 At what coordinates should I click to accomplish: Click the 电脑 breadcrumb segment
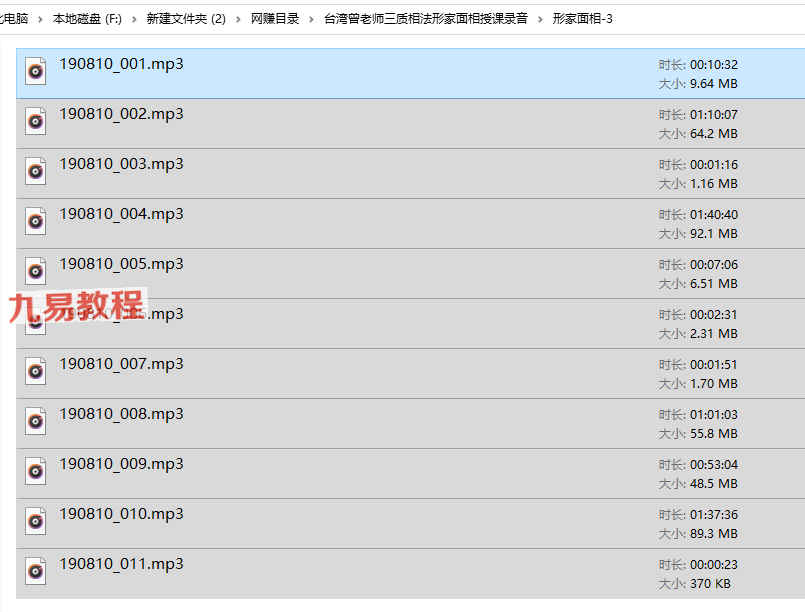click(14, 19)
